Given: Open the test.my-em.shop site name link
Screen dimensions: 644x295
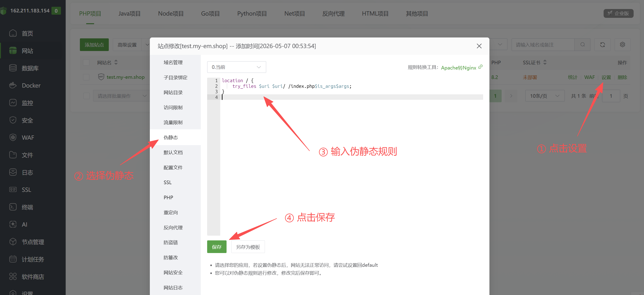Looking at the screenshot, I should pos(125,77).
